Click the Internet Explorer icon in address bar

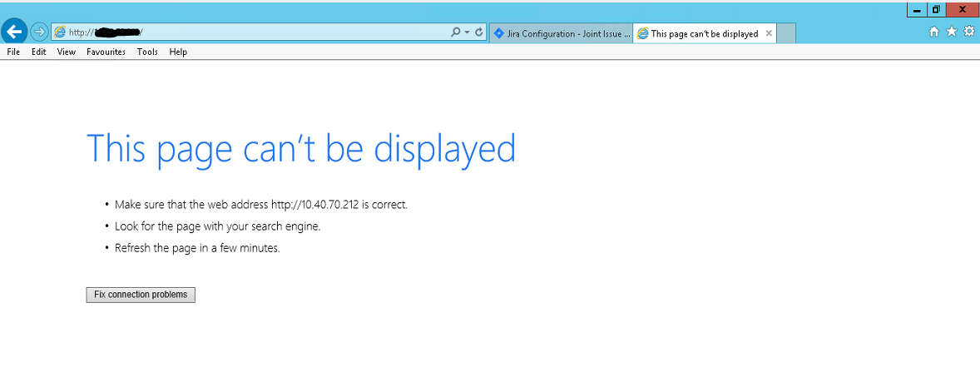(60, 32)
